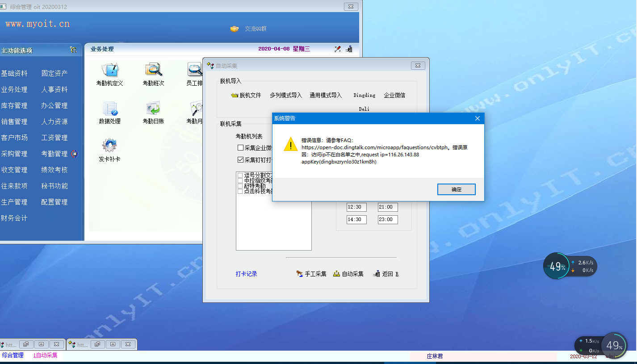The width and height of the screenshot is (637, 364).
Task: Open the 考勤日账 icon
Action: click(x=153, y=109)
